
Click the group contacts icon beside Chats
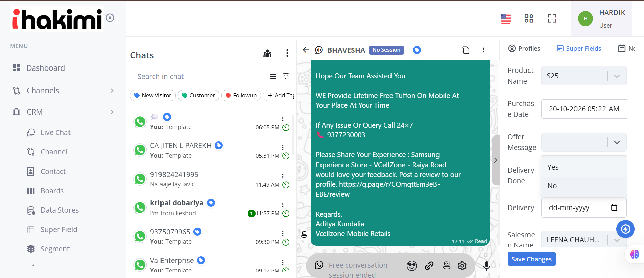(267, 53)
